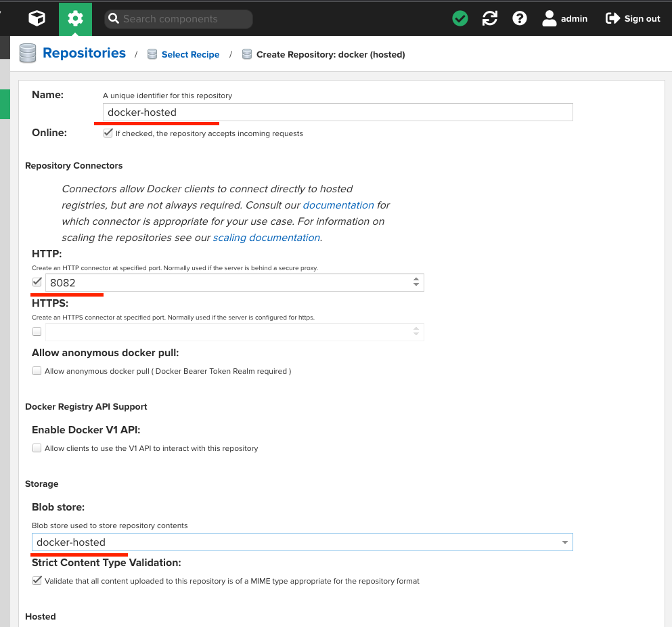Enable Allow anonymous docker pull
This screenshot has height=627, width=672.
pos(37,371)
